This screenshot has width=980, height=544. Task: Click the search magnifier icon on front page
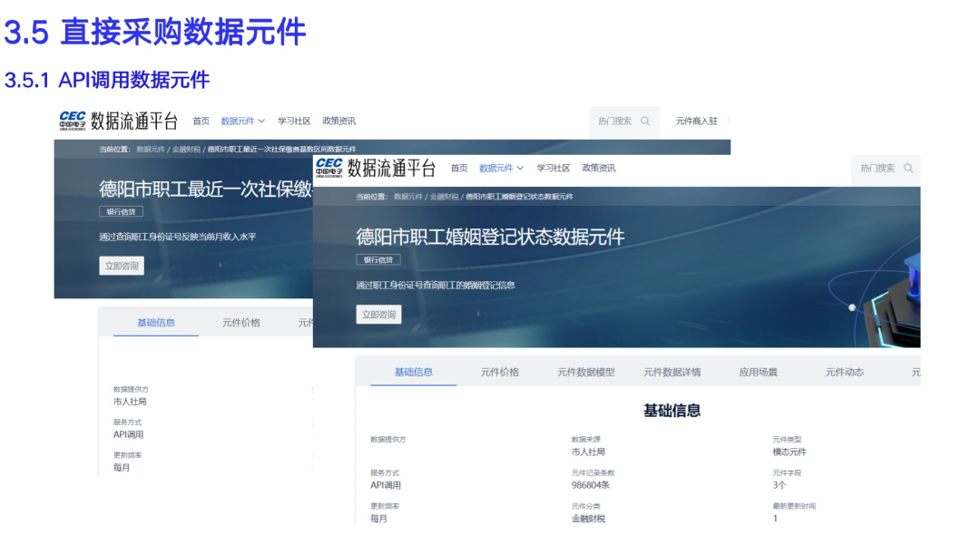[908, 169]
